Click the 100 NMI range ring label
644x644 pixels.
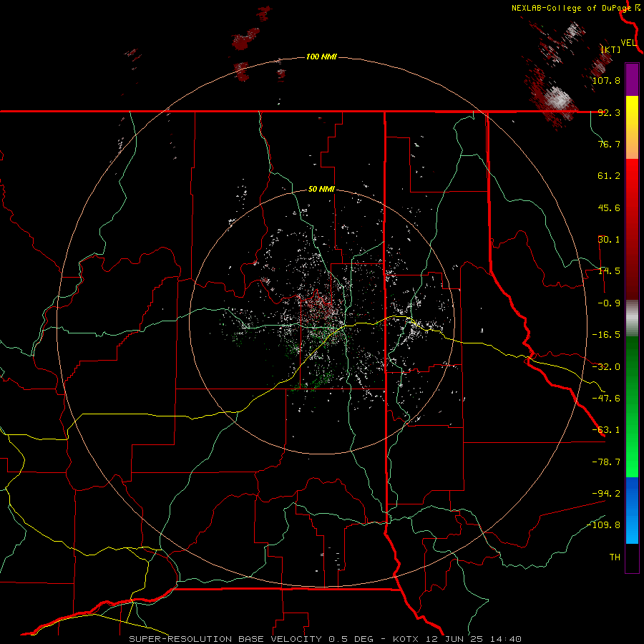321,57
